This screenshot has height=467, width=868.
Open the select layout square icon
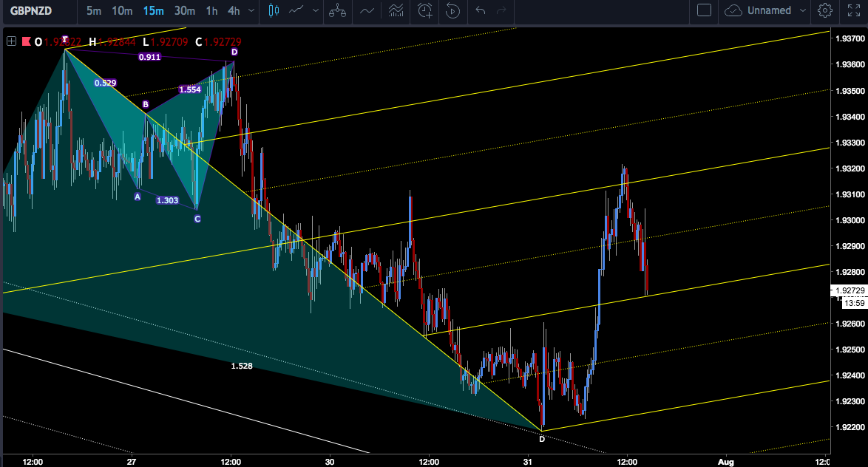point(704,10)
